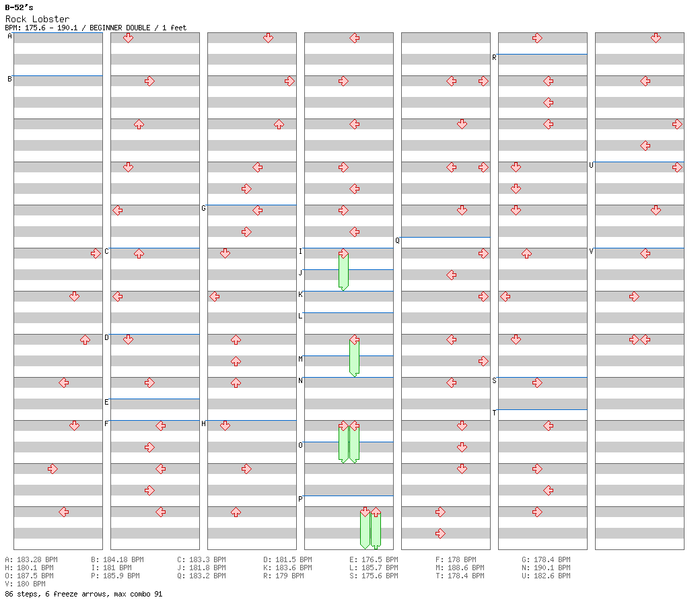Select legend entry "O: 187.5 BPM"

coord(29,576)
